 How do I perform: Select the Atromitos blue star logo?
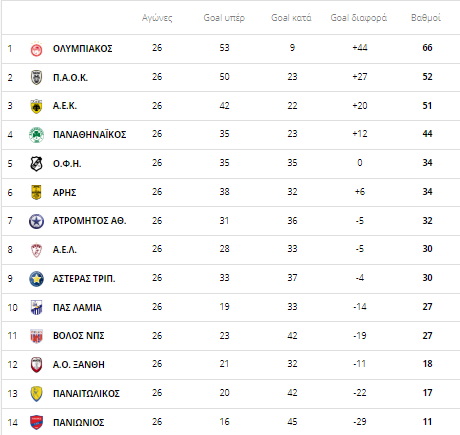pos(36,221)
